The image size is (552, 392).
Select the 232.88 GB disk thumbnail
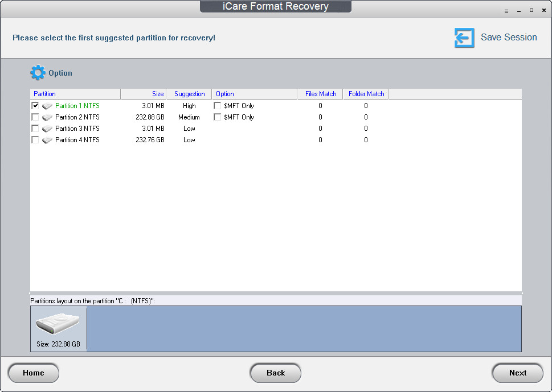pyautogui.click(x=59, y=329)
